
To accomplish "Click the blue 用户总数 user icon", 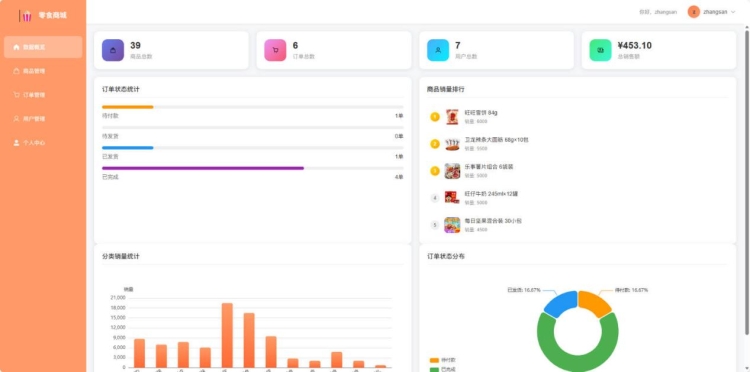I will (438, 50).
